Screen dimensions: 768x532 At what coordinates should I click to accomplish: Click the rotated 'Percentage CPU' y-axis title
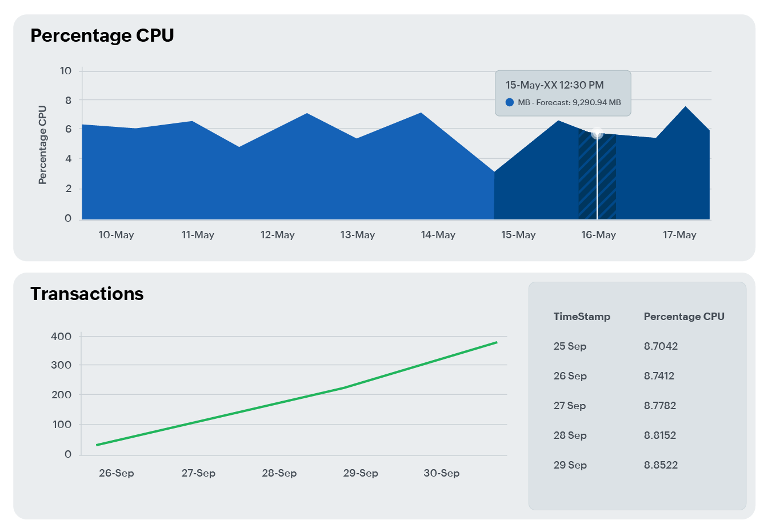(42, 145)
